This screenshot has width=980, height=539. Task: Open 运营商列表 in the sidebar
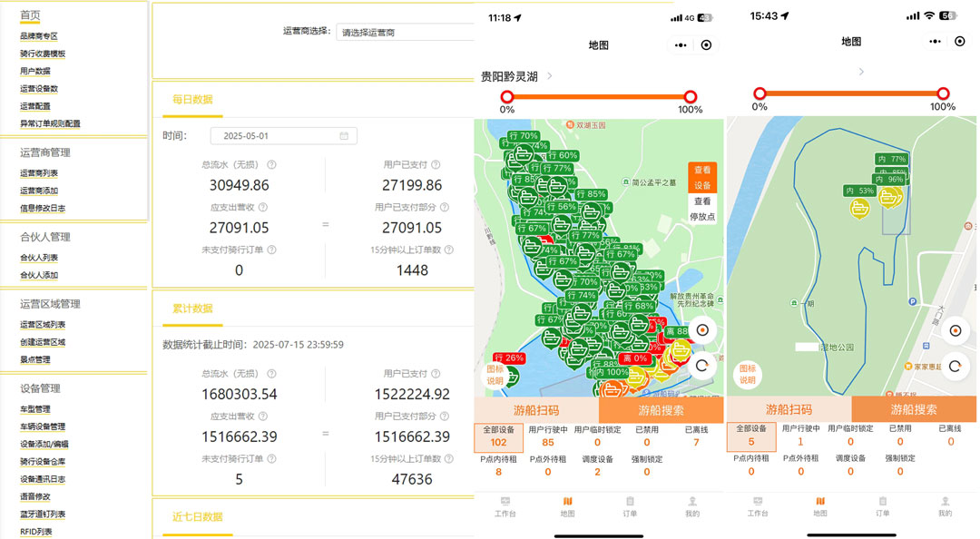pyautogui.click(x=39, y=173)
